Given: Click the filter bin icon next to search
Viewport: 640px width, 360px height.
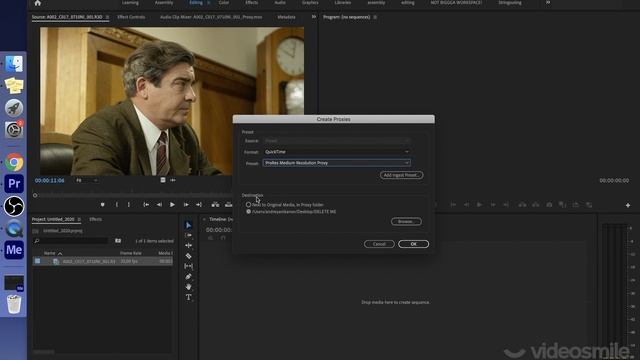Looking at the screenshot, I should coord(118,241).
